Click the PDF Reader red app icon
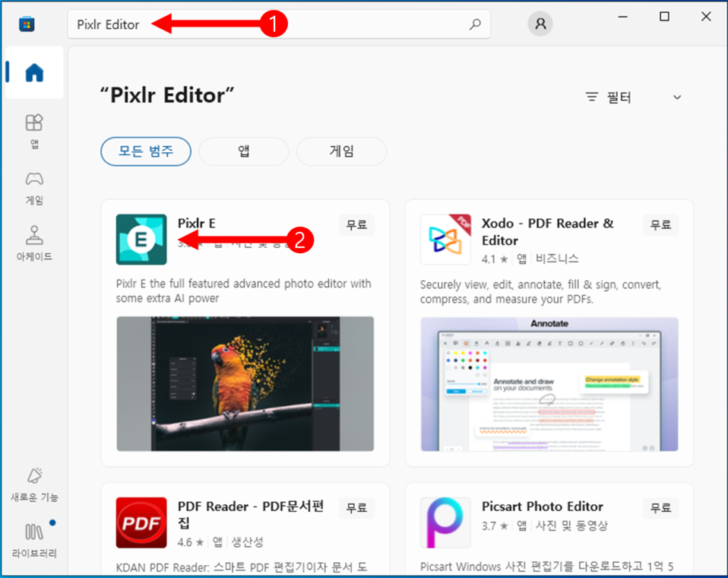 (141, 523)
